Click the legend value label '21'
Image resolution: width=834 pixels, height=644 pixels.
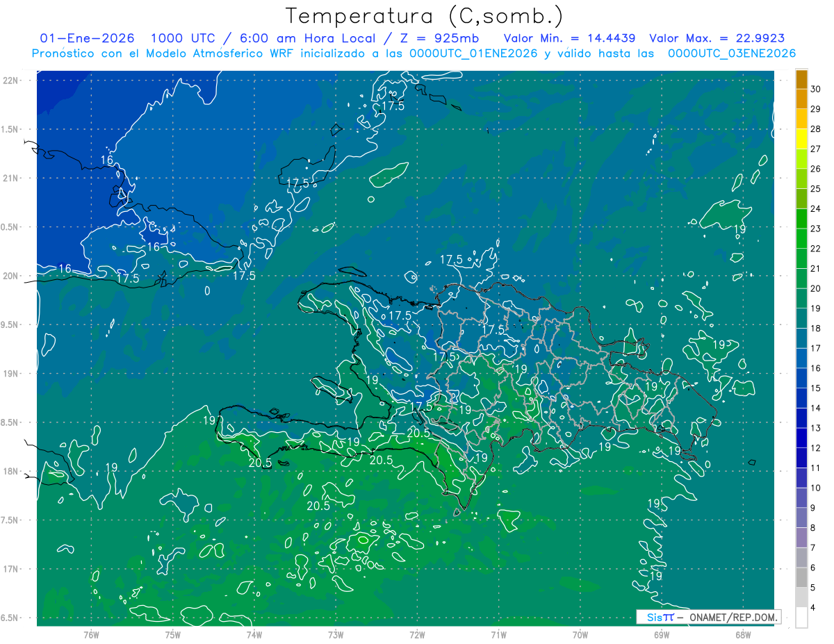click(x=816, y=268)
